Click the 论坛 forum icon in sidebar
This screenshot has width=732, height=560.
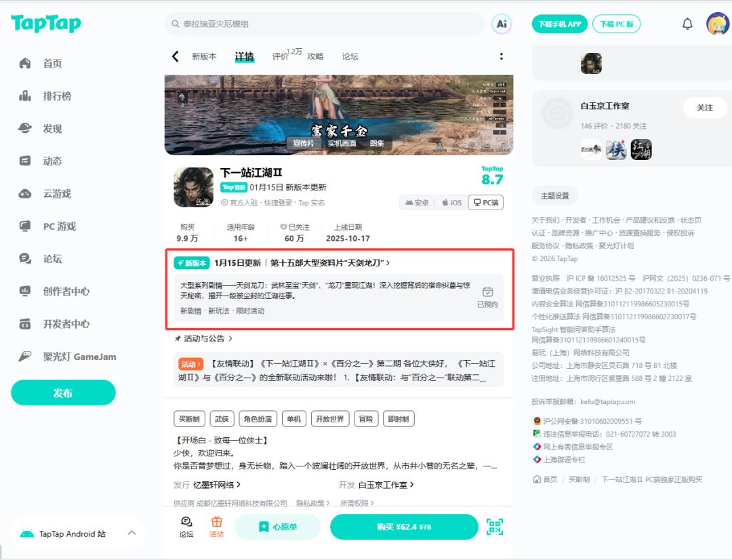click(25, 258)
